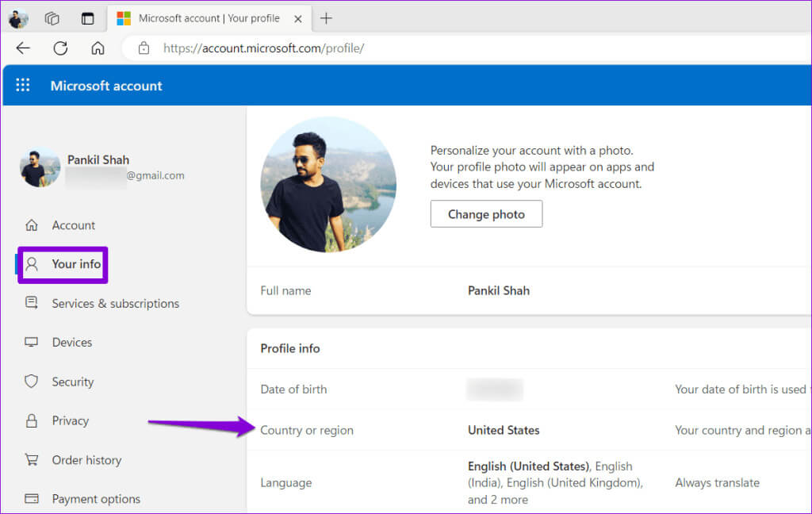
Task: Click the Security shield icon
Action: coord(31,382)
